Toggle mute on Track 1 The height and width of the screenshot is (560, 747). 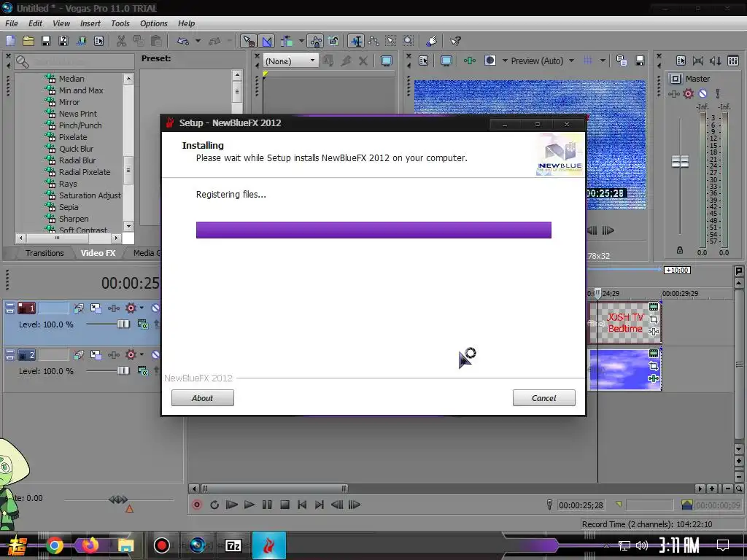(155, 308)
